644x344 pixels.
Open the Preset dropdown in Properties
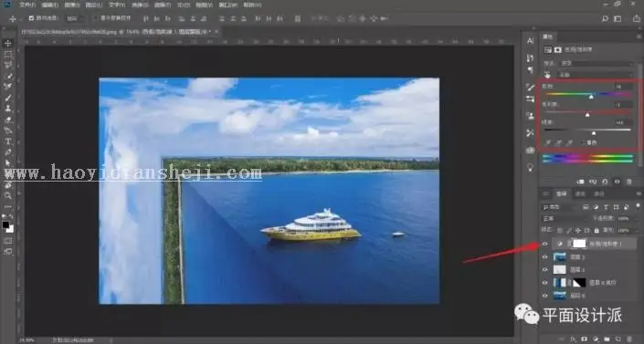[597, 63]
